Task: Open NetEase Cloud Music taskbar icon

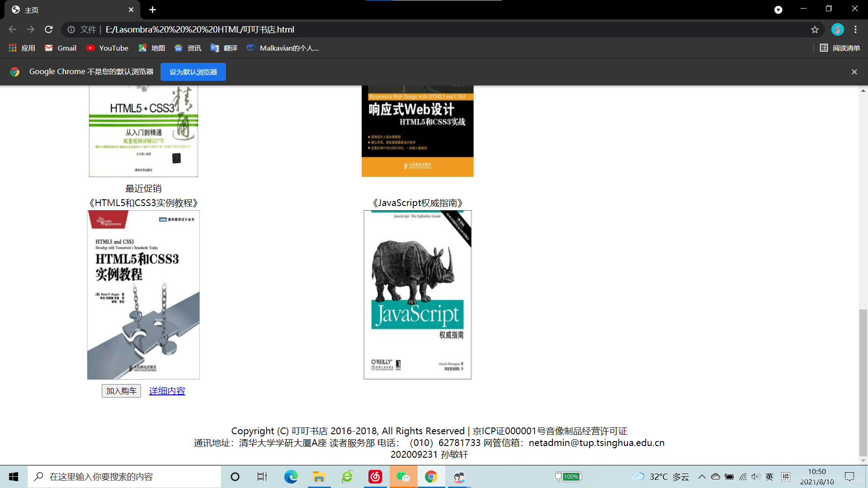Action: tap(375, 477)
